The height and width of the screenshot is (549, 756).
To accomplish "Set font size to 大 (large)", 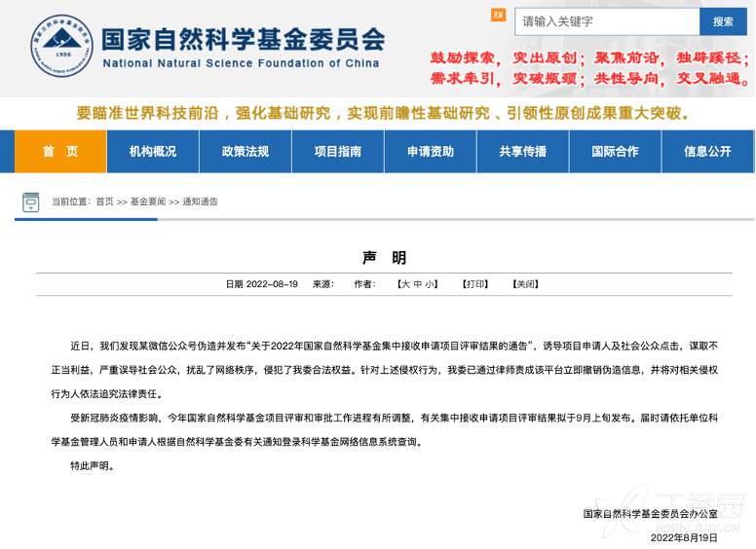I will [405, 284].
